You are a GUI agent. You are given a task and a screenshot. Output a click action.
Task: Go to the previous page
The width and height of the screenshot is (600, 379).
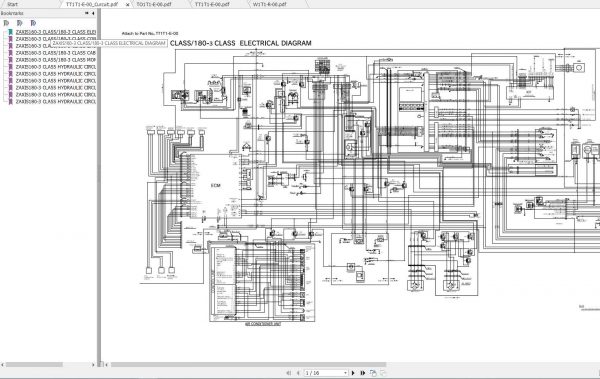coord(298,372)
